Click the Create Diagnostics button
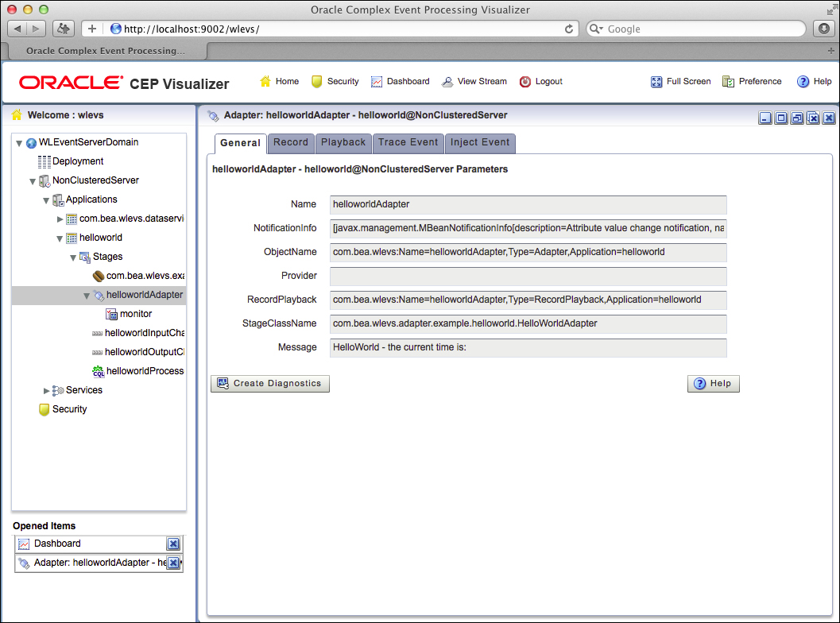The image size is (840, 623). (269, 384)
